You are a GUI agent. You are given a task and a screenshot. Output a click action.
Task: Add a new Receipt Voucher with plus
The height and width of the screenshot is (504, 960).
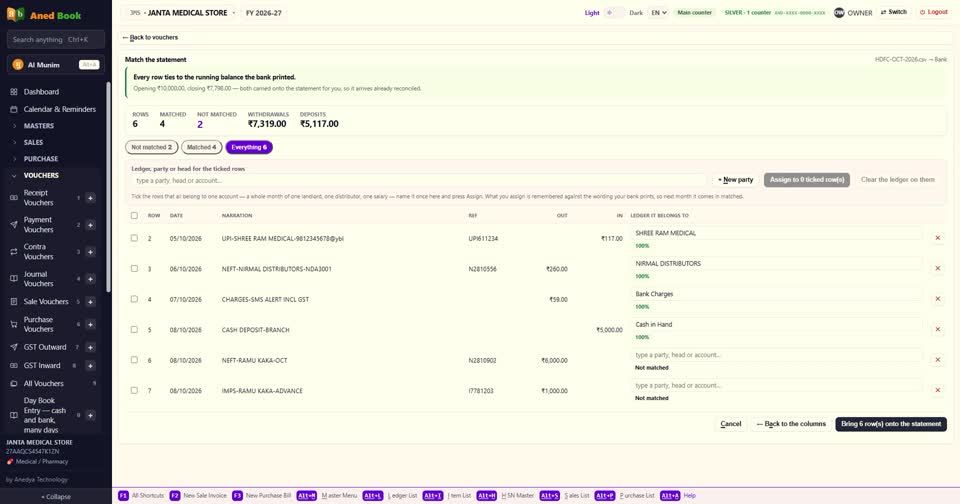click(90, 198)
